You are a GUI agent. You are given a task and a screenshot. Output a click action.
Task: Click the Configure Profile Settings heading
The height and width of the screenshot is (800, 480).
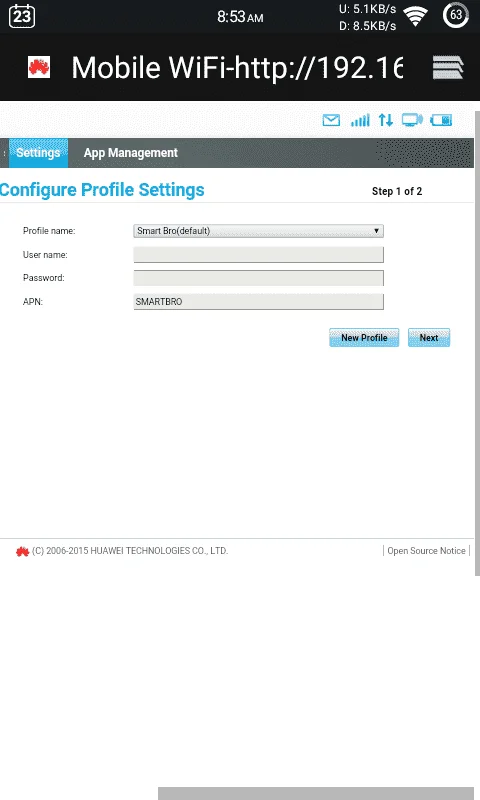tap(102, 190)
